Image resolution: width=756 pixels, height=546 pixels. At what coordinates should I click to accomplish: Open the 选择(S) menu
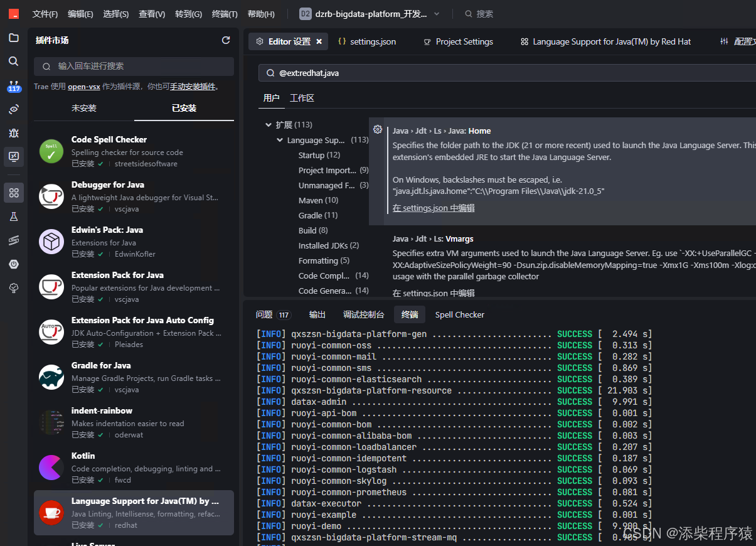pyautogui.click(x=116, y=14)
